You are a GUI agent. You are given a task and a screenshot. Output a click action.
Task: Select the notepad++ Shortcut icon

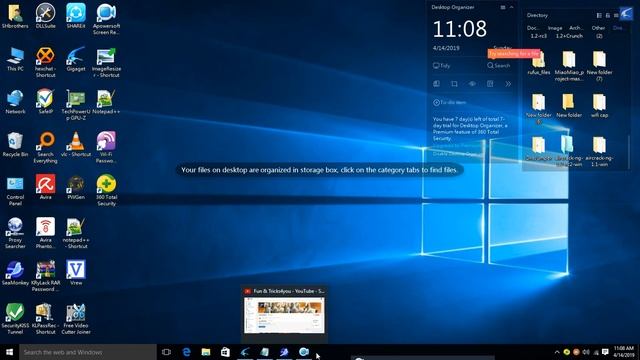[x=76, y=233]
